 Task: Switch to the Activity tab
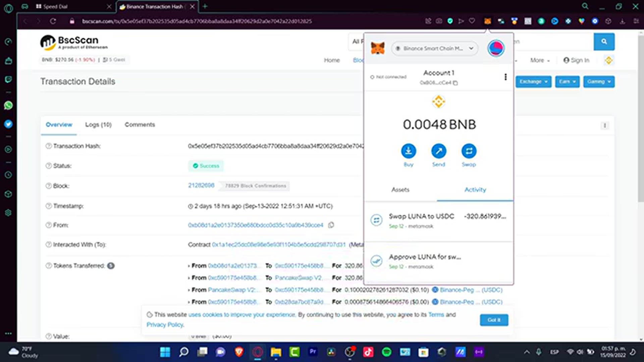[x=475, y=190]
